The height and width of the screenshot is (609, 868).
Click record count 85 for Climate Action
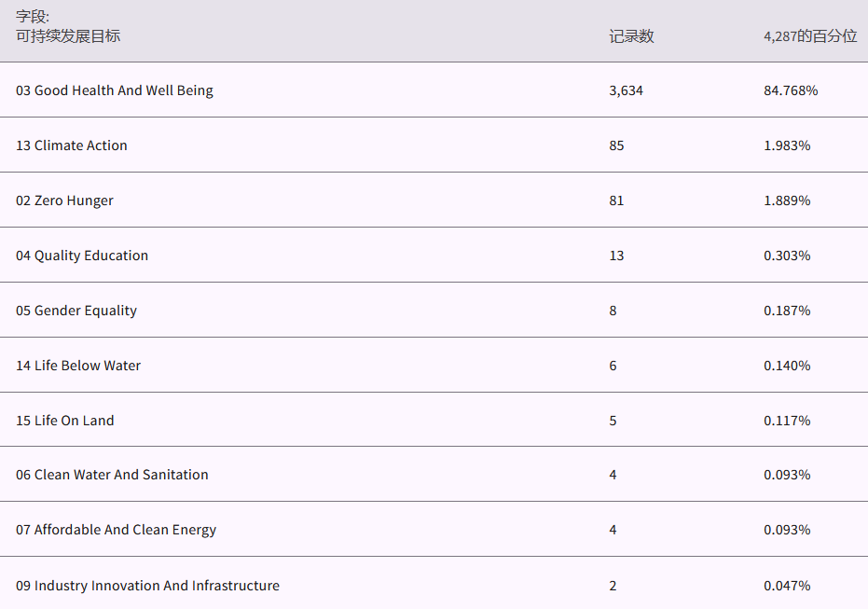(616, 145)
